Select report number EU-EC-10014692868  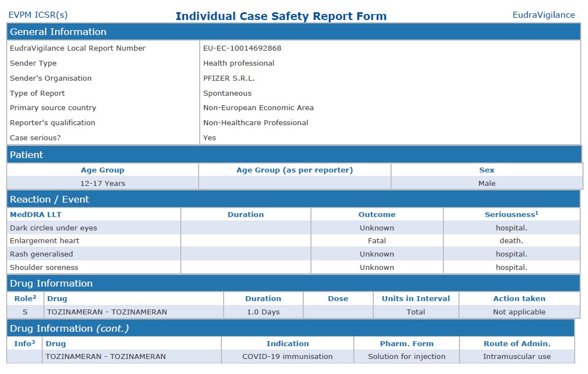[242, 48]
